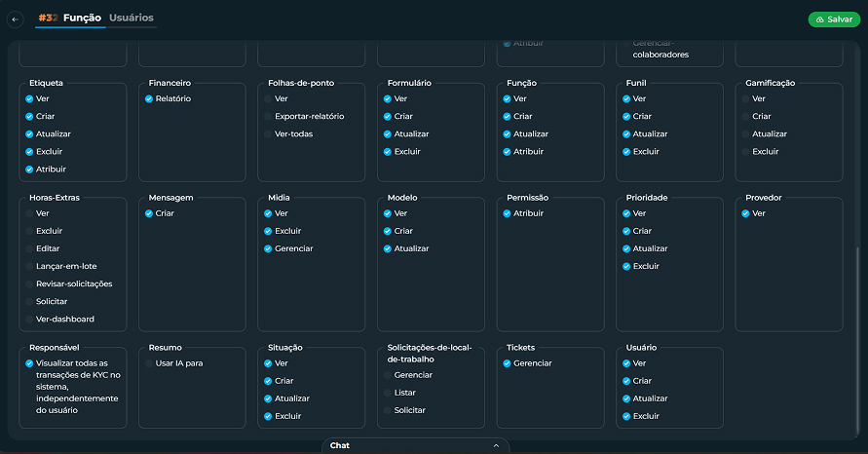The width and height of the screenshot is (868, 454).
Task: Uncheck Ver under Funil
Action: [x=626, y=99]
